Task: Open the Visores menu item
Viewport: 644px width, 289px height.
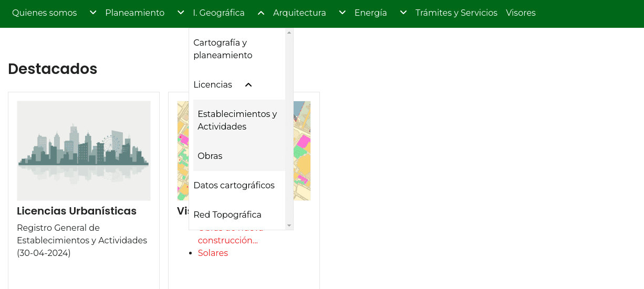Action: [521, 13]
